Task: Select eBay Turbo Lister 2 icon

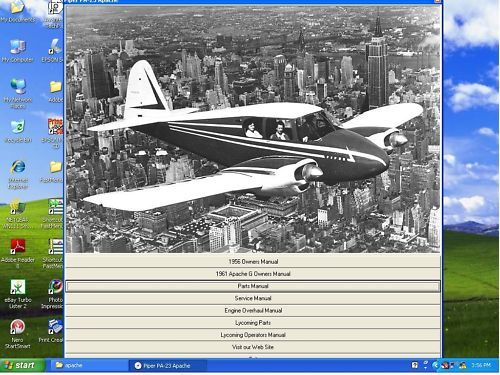Action: [x=17, y=294]
